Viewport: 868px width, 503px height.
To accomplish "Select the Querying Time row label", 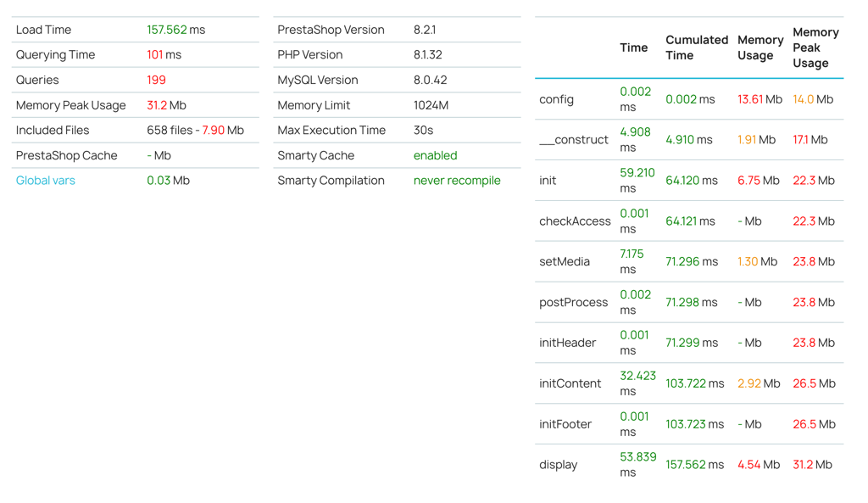I will click(55, 55).
